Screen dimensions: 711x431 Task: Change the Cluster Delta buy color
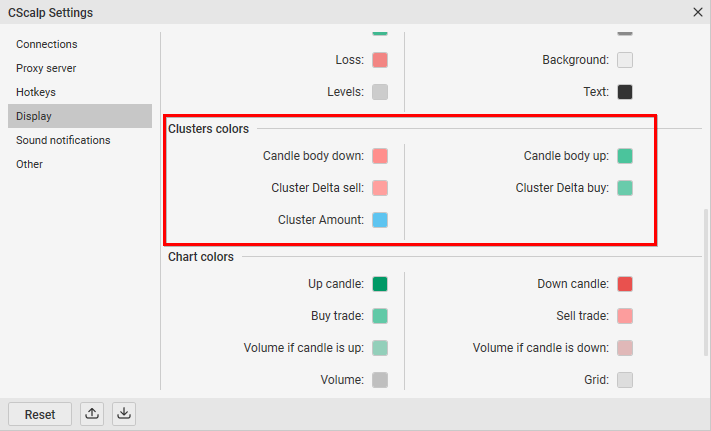[625, 188]
